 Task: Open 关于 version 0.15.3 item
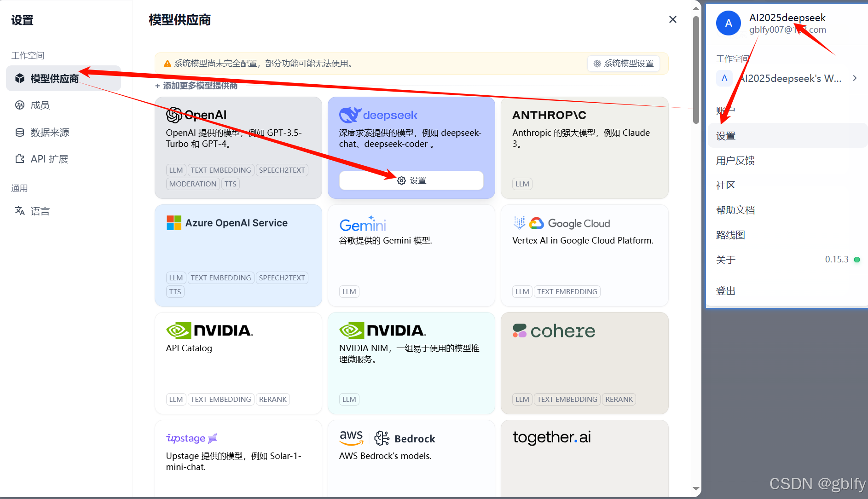pos(787,260)
